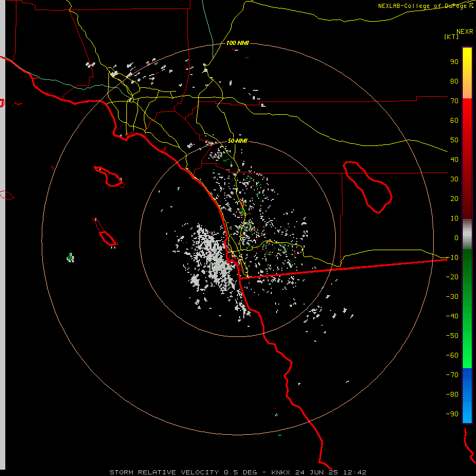
Task: Click the KNKX station identifier in caption
Action: pyautogui.click(x=281, y=472)
